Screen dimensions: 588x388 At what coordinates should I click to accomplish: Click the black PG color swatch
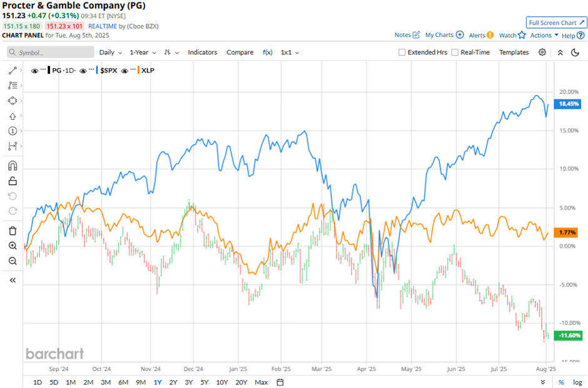49,70
